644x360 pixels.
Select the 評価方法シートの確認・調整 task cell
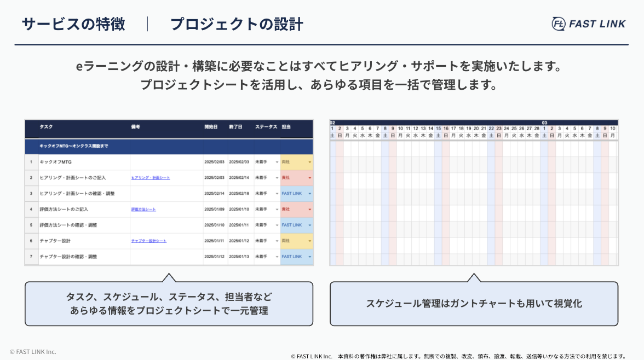tap(84, 225)
